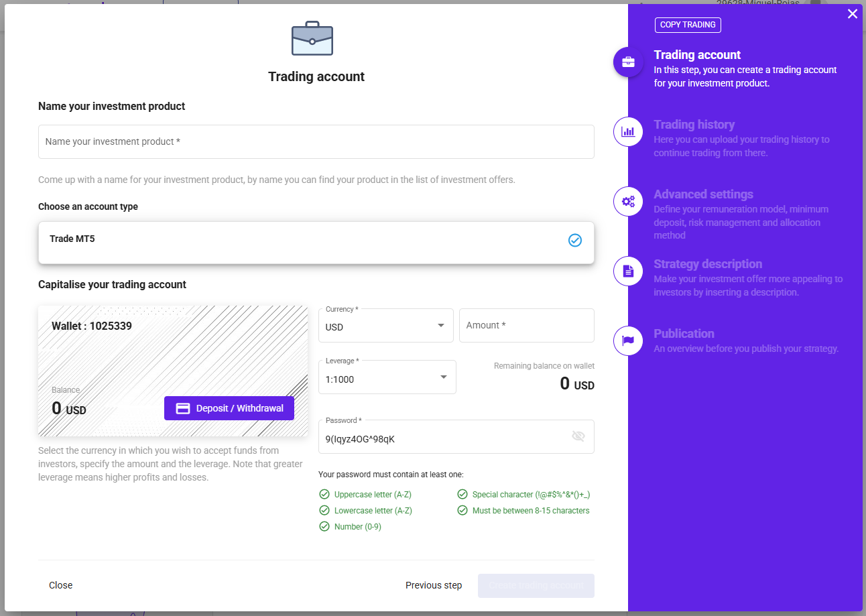The width and height of the screenshot is (866, 616).
Task: Select the Trading account step title
Action: click(697, 55)
